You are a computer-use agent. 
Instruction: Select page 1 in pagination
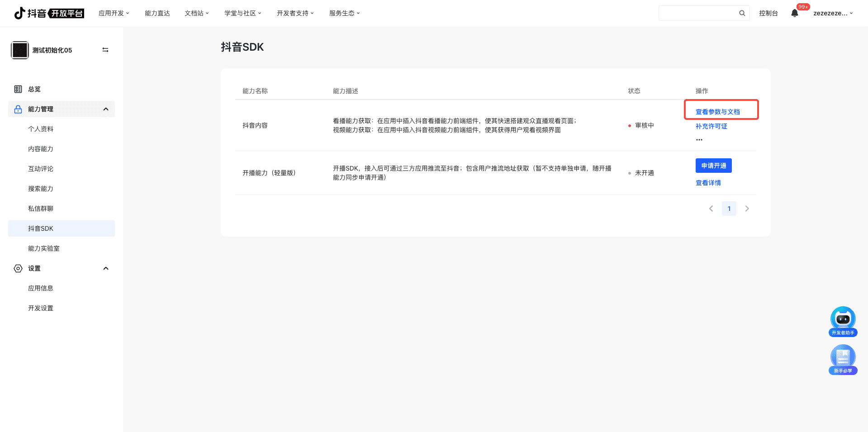729,209
